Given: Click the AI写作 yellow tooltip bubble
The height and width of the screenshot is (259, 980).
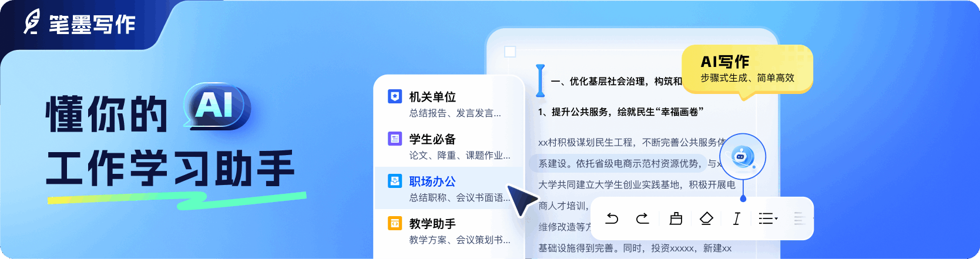Looking at the screenshot, I should point(747,69).
